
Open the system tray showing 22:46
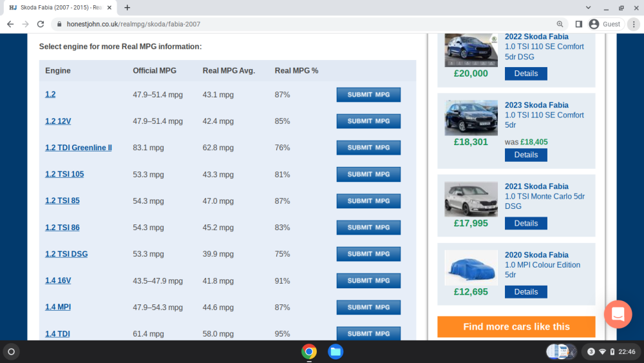(612, 352)
